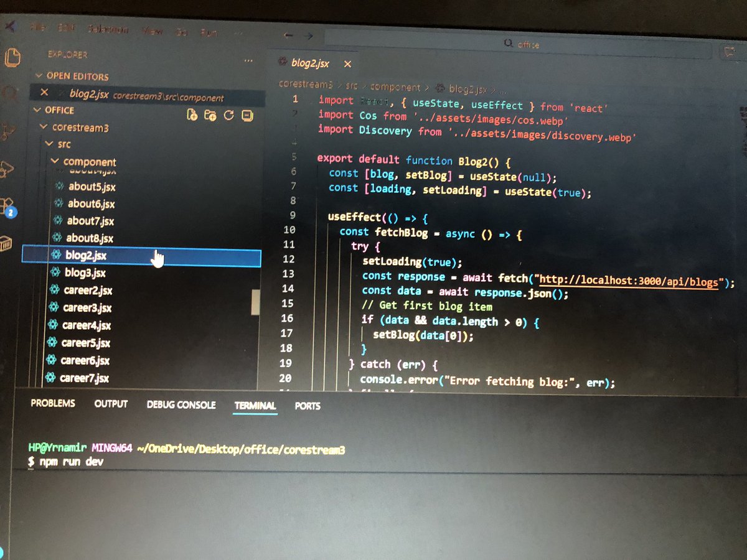This screenshot has height=560, width=747.
Task: Switch to the PROBLEMS panel tab
Action: (x=53, y=403)
